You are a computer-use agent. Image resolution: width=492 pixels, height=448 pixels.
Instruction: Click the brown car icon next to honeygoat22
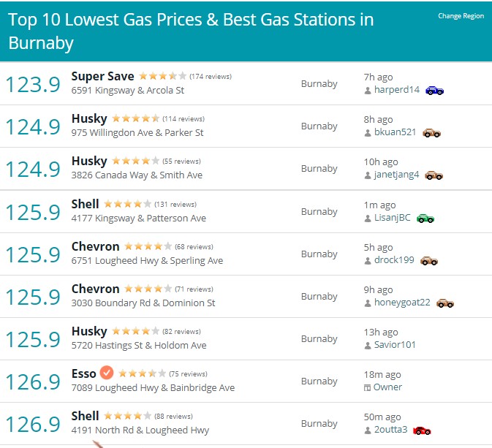click(445, 303)
